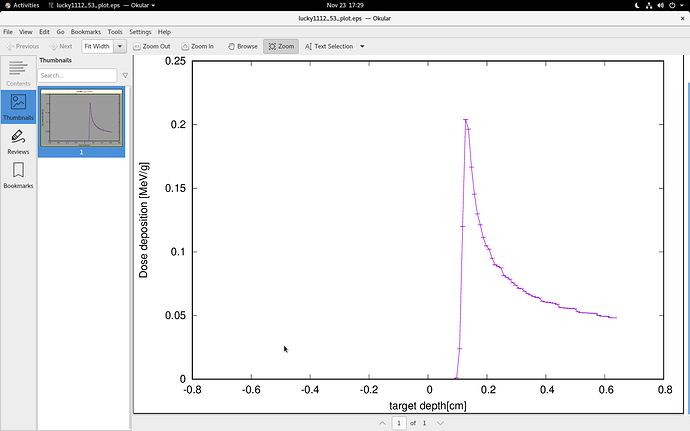Close the Okular window

coord(683,18)
